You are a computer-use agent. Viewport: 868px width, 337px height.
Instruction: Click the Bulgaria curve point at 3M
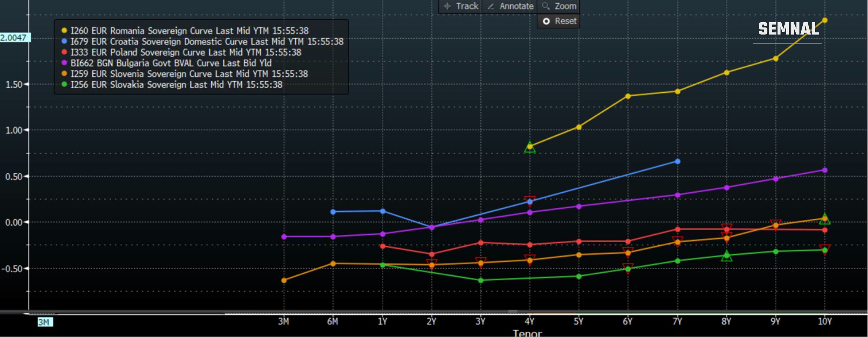tap(284, 237)
